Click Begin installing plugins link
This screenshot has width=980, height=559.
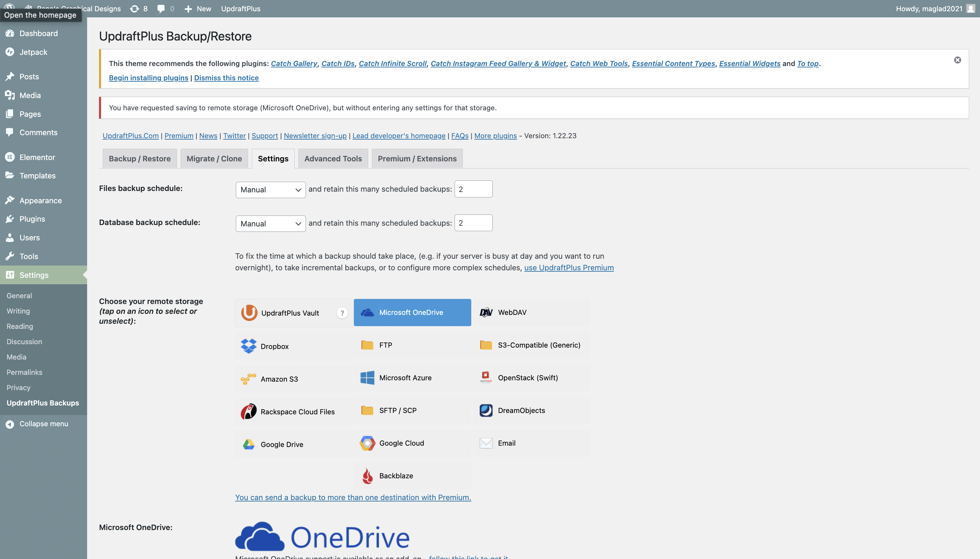(148, 78)
